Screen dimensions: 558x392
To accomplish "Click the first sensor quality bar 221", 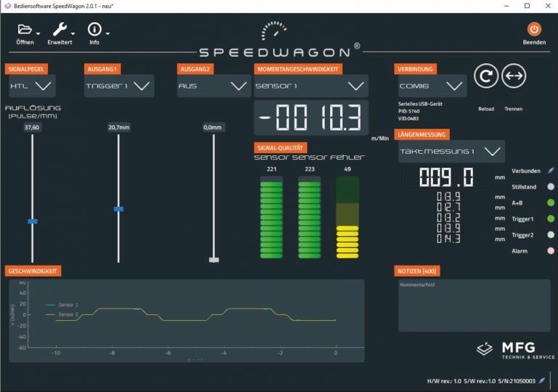I will (x=272, y=217).
